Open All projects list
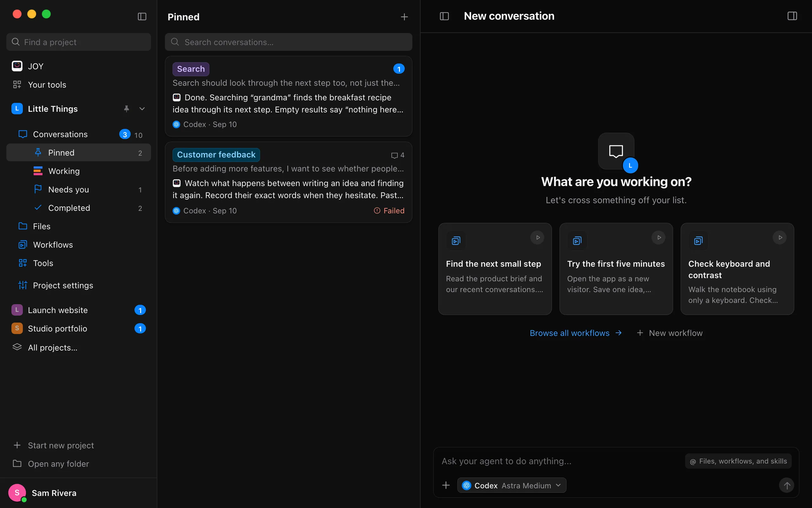Screen dimensions: 812x508 click(79, 347)
